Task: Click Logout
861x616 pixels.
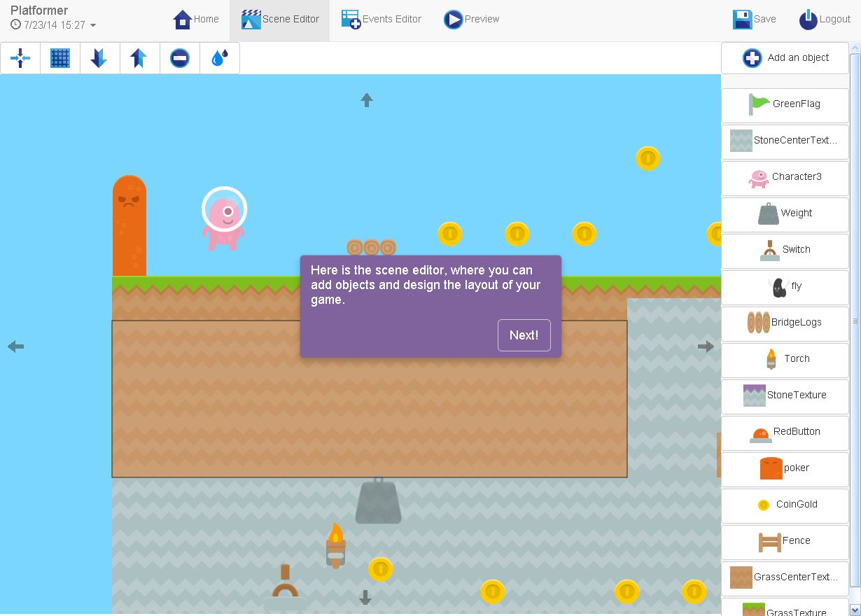Action: point(825,20)
